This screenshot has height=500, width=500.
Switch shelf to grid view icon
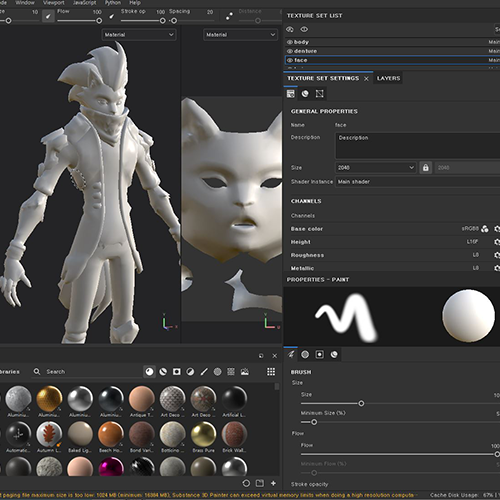(x=271, y=372)
